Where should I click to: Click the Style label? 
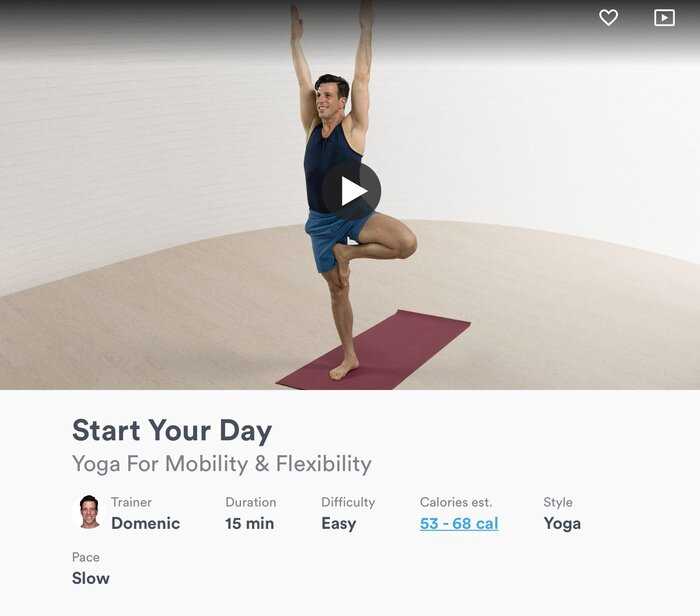[558, 503]
